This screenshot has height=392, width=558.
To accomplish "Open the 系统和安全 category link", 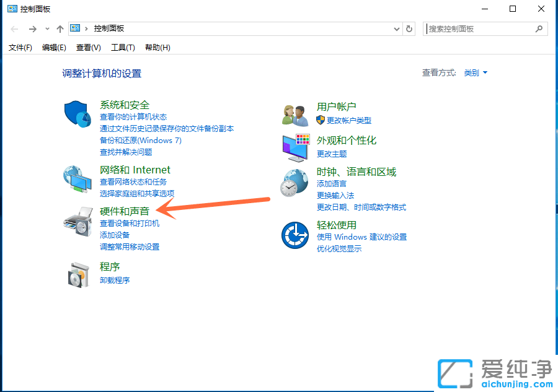I will point(125,105).
